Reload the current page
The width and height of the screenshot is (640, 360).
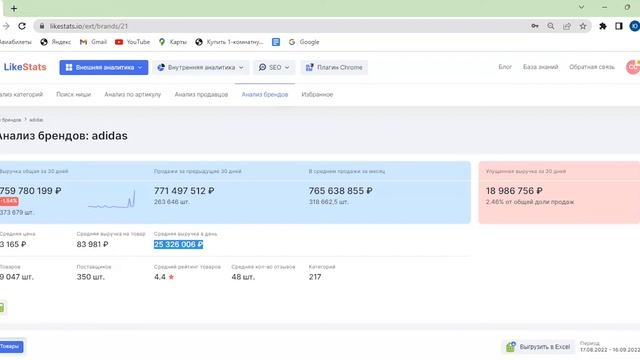click(x=22, y=26)
